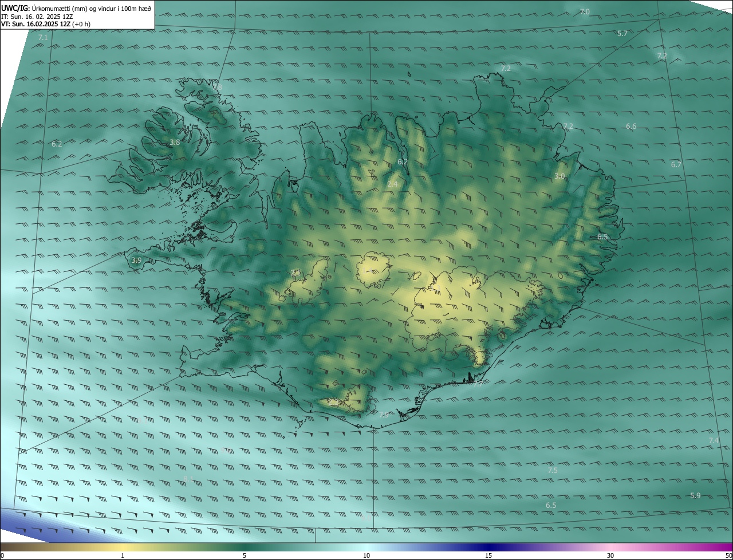733x560 pixels.
Task: Click the 7.1 value label
Action: tap(43, 38)
